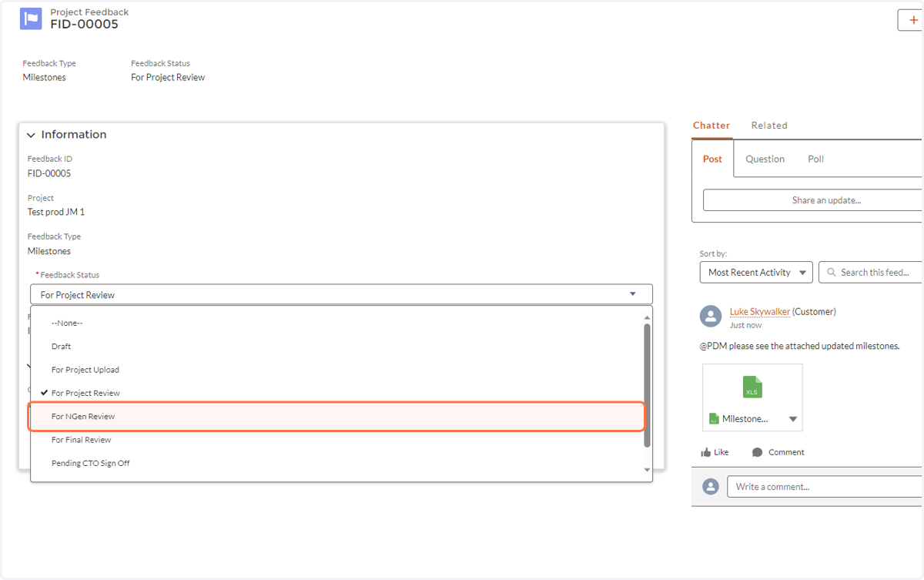Click the Share an update field
The width and height of the screenshot is (924, 580).
(x=813, y=200)
